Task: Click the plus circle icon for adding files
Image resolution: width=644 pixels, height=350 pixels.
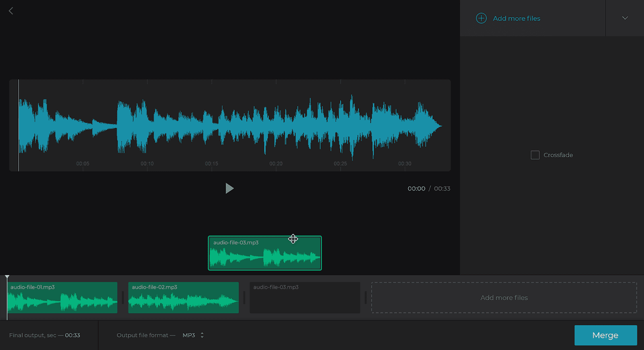Action: click(481, 18)
